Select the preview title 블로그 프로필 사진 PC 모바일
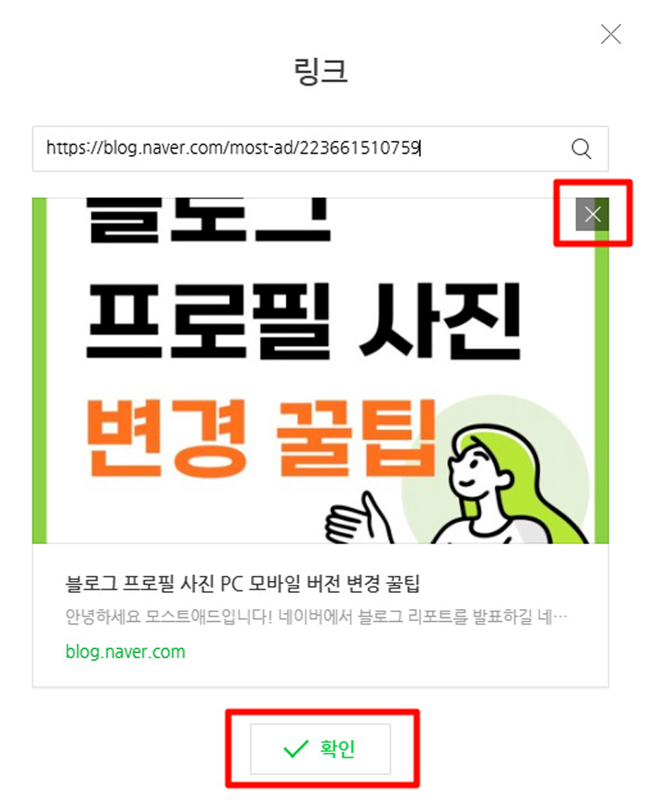 243,584
